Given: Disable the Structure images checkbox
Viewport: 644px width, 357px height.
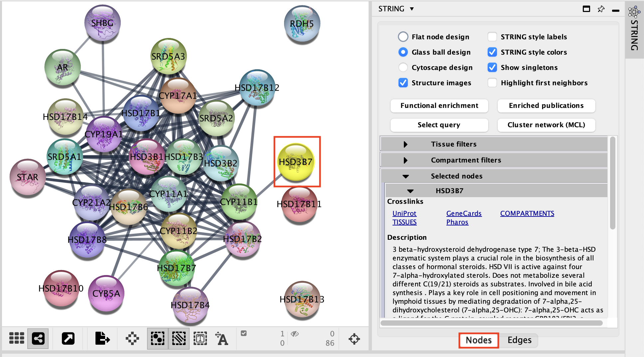Looking at the screenshot, I should (403, 83).
